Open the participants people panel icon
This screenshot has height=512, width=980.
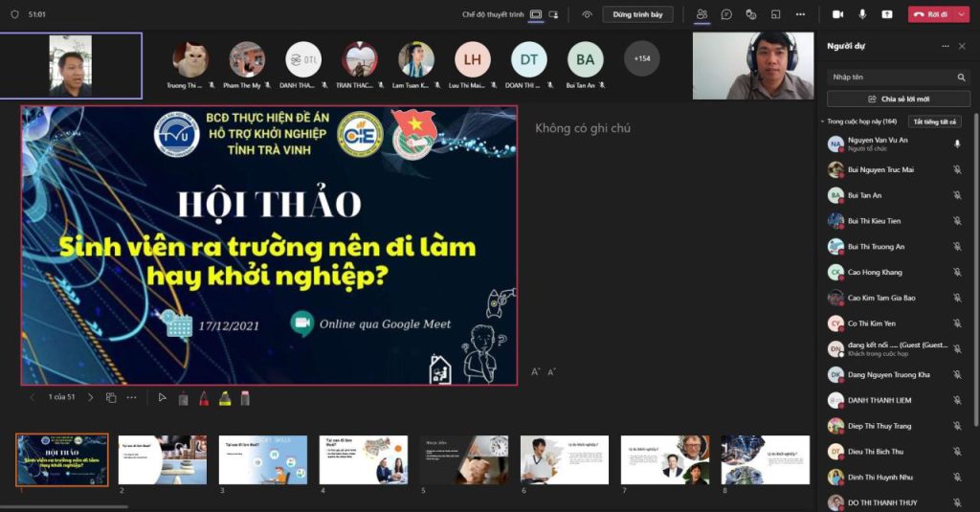point(702,14)
